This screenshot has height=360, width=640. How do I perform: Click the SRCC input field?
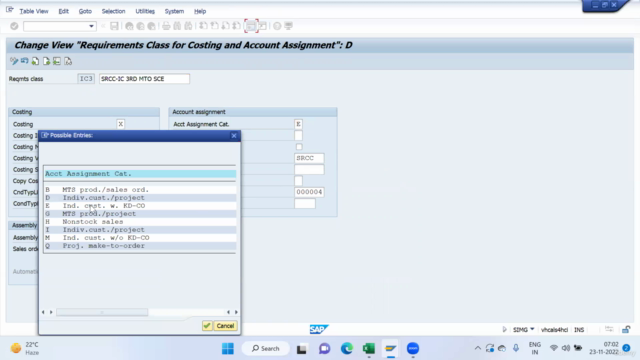tap(309, 158)
